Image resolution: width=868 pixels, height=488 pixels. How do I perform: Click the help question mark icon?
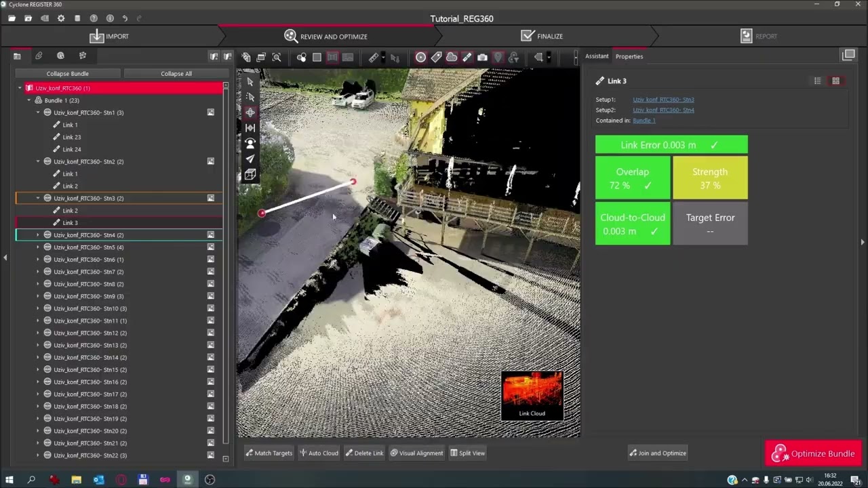pos(94,18)
